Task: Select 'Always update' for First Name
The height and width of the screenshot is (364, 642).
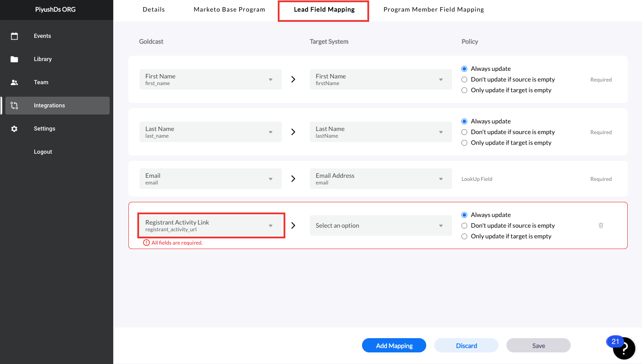Action: point(464,69)
